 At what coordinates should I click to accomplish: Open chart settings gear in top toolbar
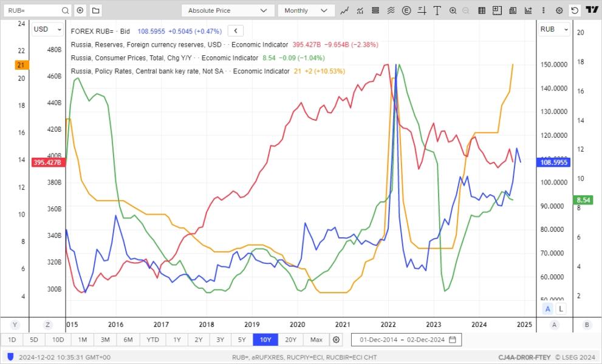click(559, 10)
